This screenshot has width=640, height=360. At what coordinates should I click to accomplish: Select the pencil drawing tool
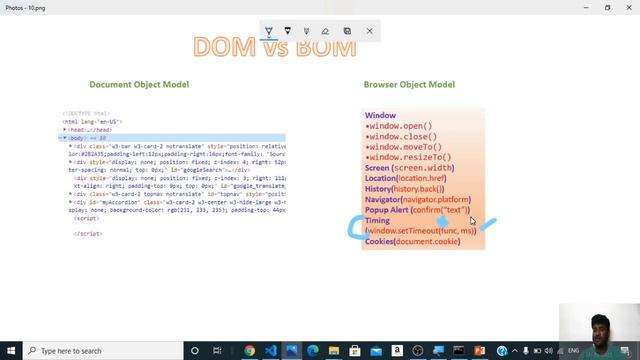click(x=288, y=31)
